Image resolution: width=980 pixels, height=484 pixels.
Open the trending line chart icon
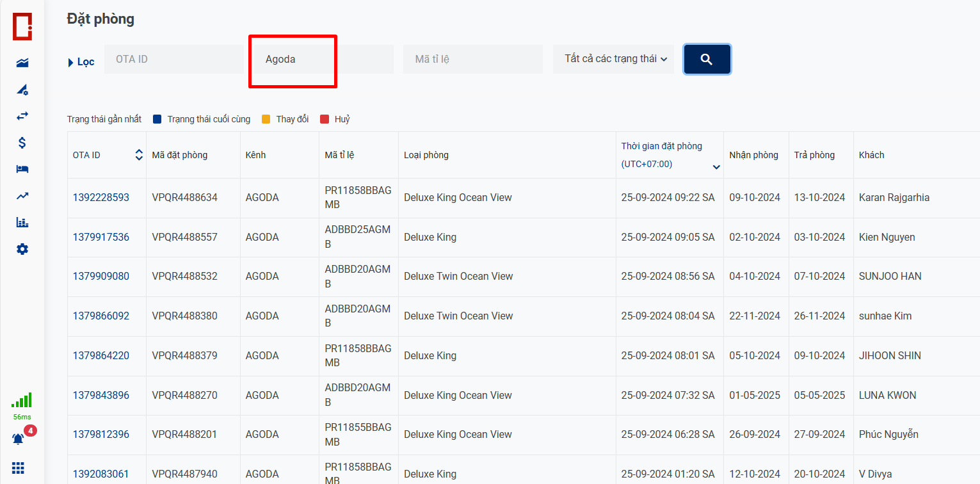22,196
